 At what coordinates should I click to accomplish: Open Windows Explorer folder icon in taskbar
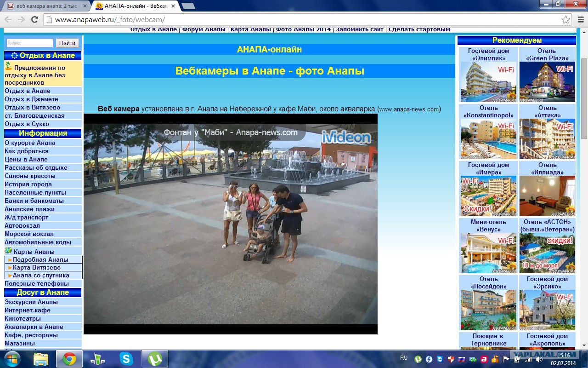click(41, 358)
